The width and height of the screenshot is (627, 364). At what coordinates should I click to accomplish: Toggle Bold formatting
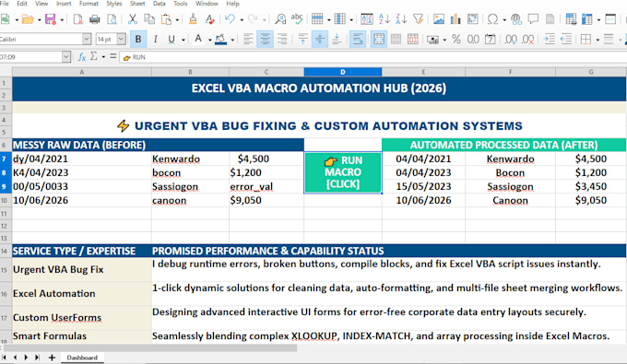(x=138, y=39)
